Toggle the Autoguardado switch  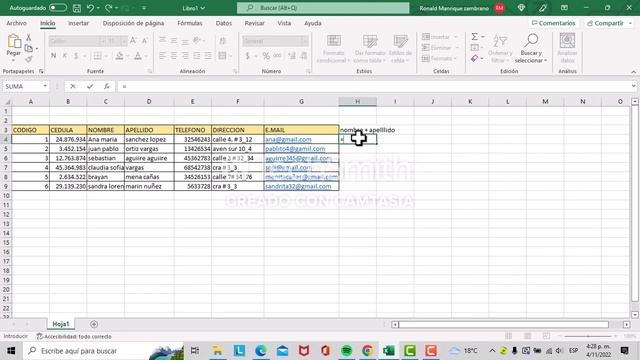58,8
